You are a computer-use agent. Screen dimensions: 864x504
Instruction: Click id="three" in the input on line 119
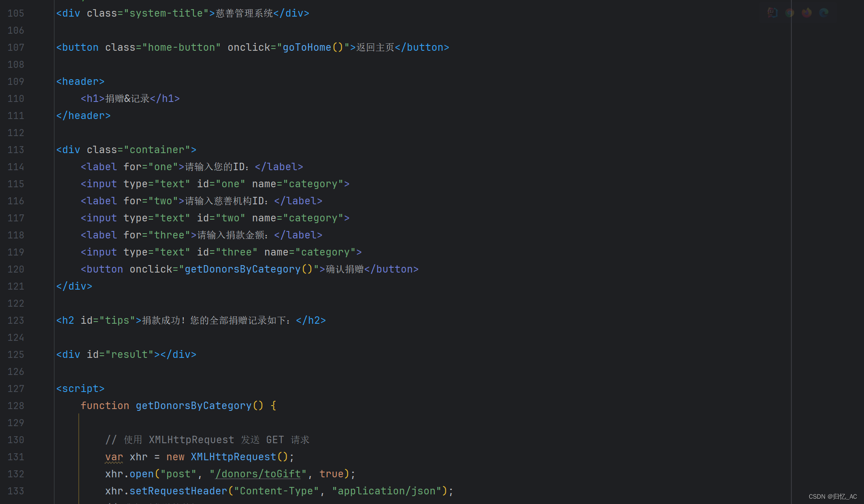227,252
